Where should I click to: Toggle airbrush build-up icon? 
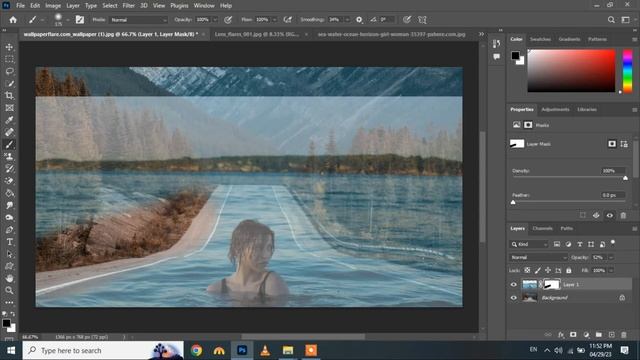click(x=288, y=20)
